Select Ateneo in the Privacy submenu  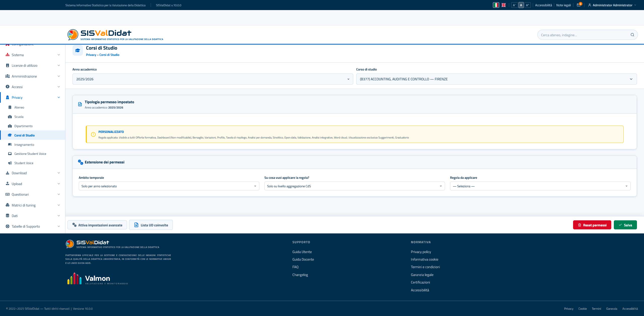(19, 107)
